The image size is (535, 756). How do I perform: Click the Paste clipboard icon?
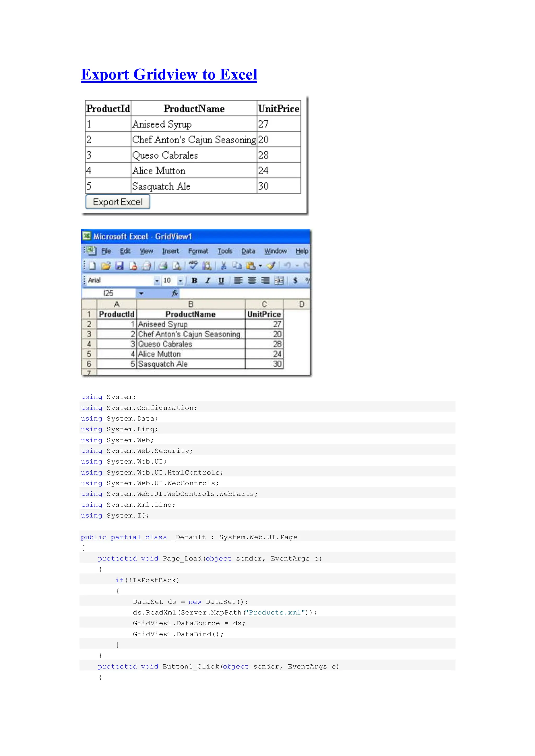click(251, 265)
